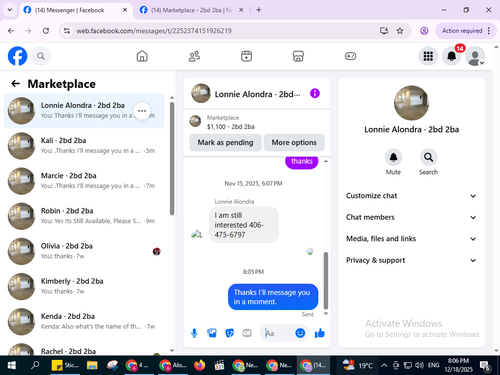This screenshot has width=500, height=375.
Task: Click the conversation list scrollbar
Action: [172, 159]
